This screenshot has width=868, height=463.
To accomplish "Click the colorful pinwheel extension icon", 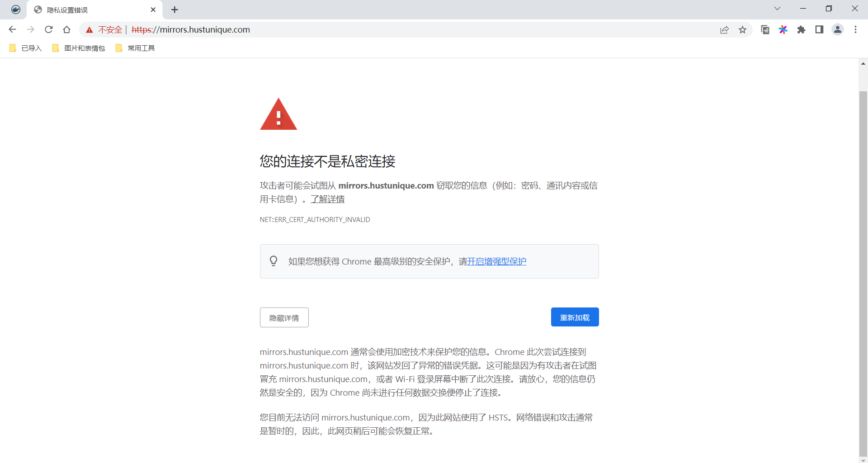I will (783, 29).
